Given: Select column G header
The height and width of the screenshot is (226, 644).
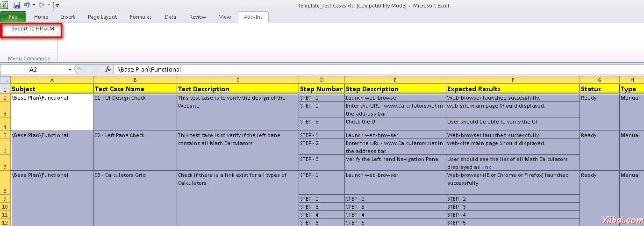Looking at the screenshot, I should pyautogui.click(x=600, y=80).
